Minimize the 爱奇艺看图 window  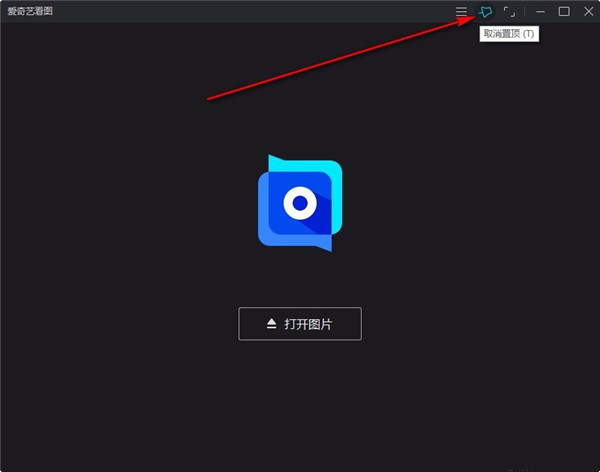[x=540, y=11]
